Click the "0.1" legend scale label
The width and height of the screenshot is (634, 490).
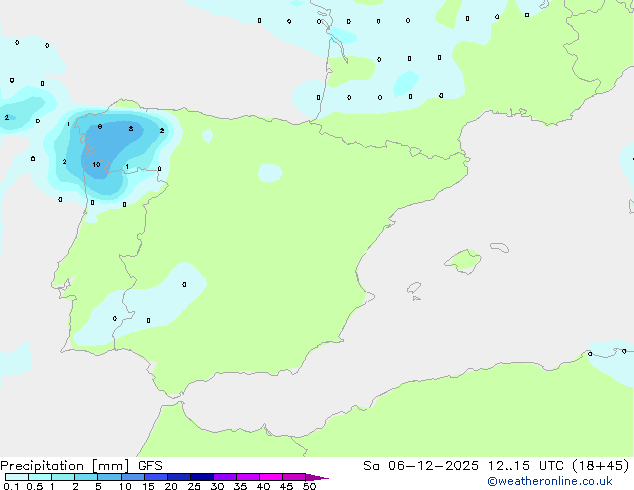click(x=12, y=486)
